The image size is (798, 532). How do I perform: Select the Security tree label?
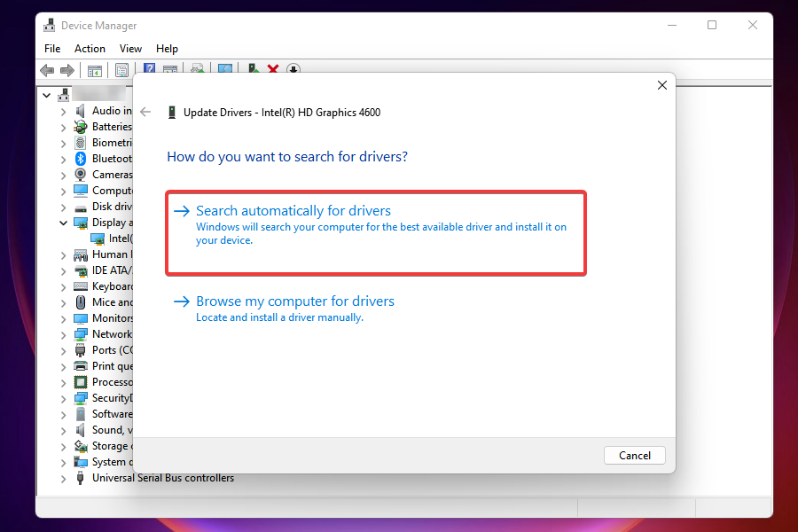point(112,397)
